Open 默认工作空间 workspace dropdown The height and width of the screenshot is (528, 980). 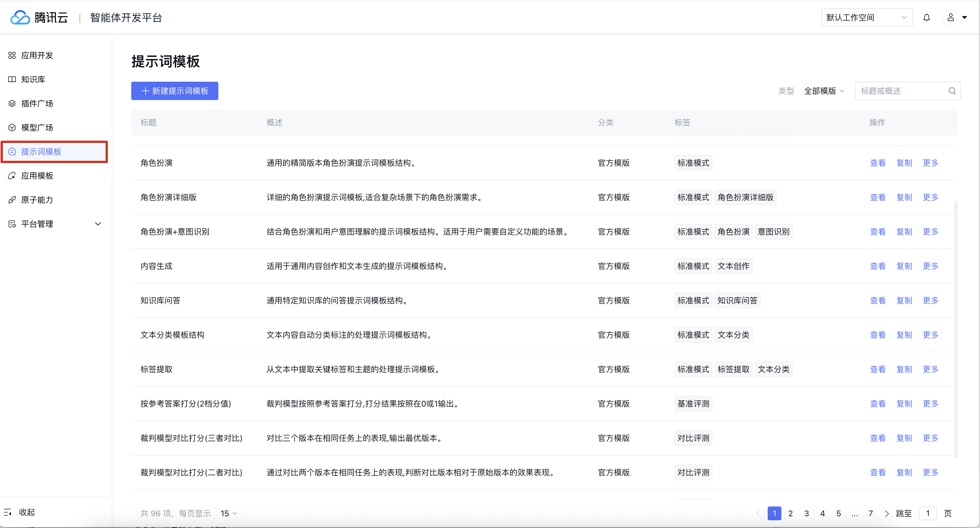point(866,17)
